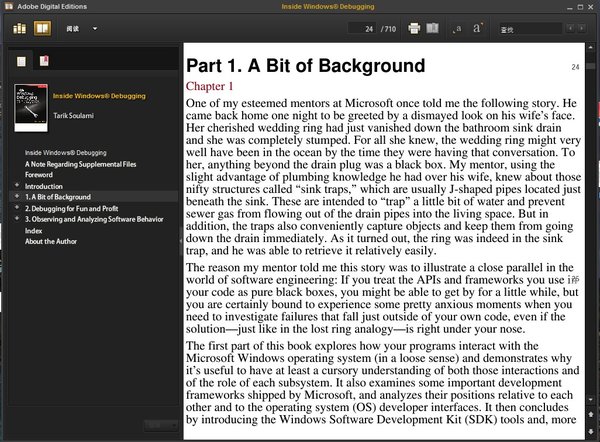Decrease text size with small 'a' icon

458,29
